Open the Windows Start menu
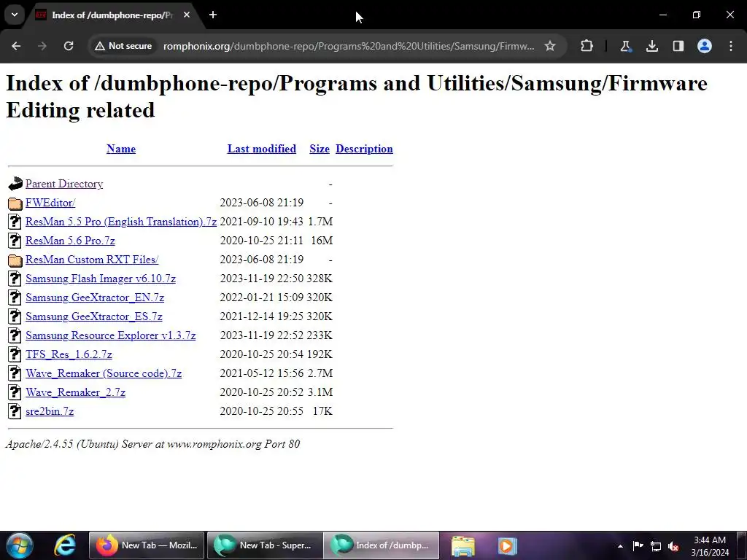The width and height of the screenshot is (747, 560). point(19,545)
